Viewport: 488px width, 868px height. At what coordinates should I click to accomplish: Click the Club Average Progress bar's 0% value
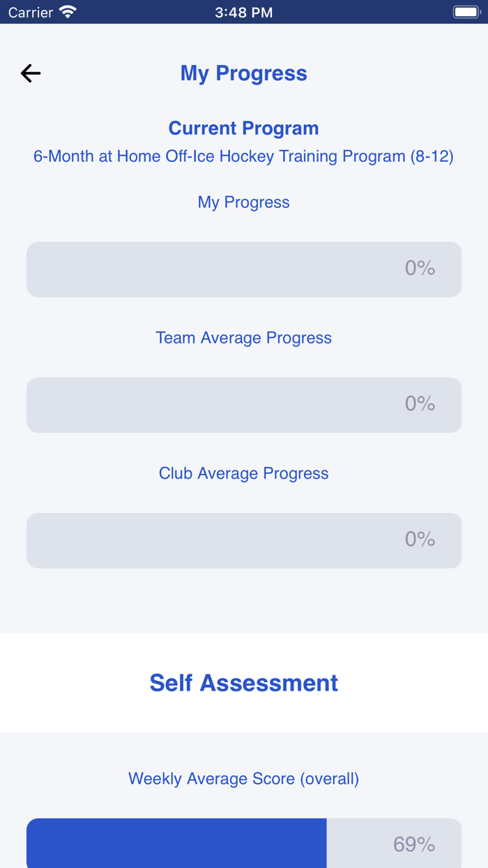pyautogui.click(x=420, y=539)
